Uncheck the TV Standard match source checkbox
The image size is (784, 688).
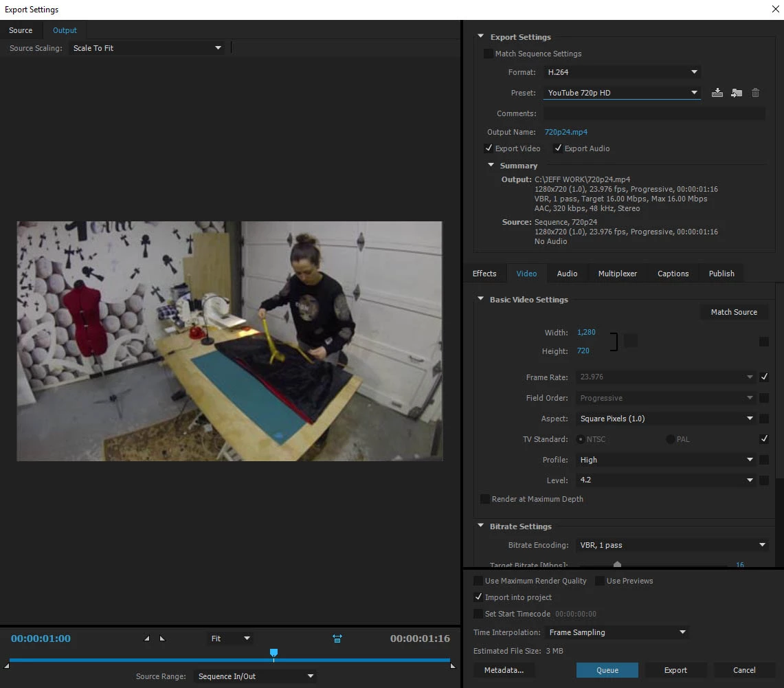(764, 439)
